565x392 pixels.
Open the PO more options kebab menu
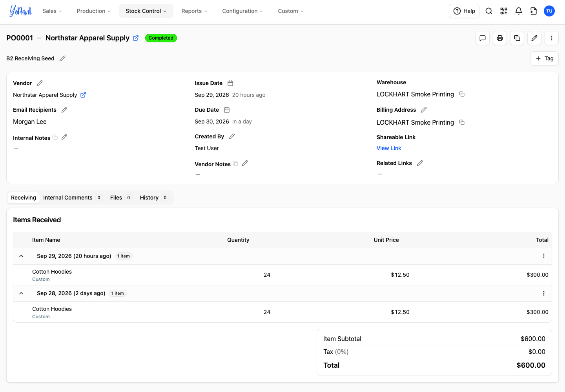click(x=552, y=38)
